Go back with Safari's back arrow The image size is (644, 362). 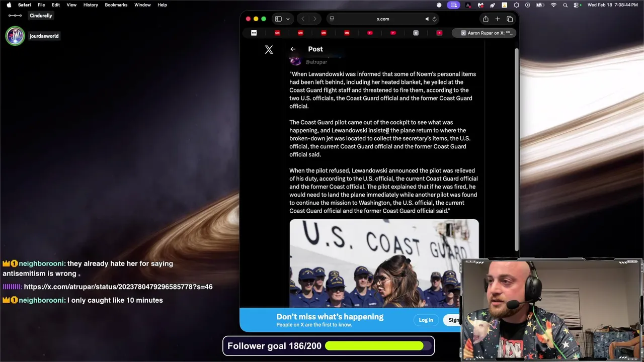click(303, 19)
